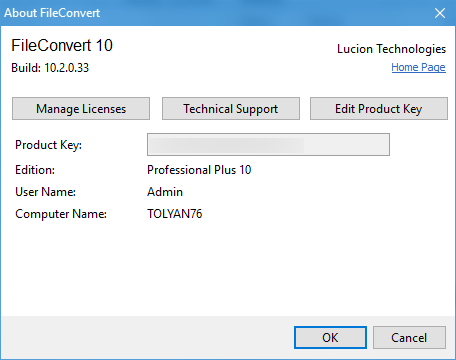Click the Product Key: label
The width and height of the screenshot is (456, 360).
(x=48, y=145)
